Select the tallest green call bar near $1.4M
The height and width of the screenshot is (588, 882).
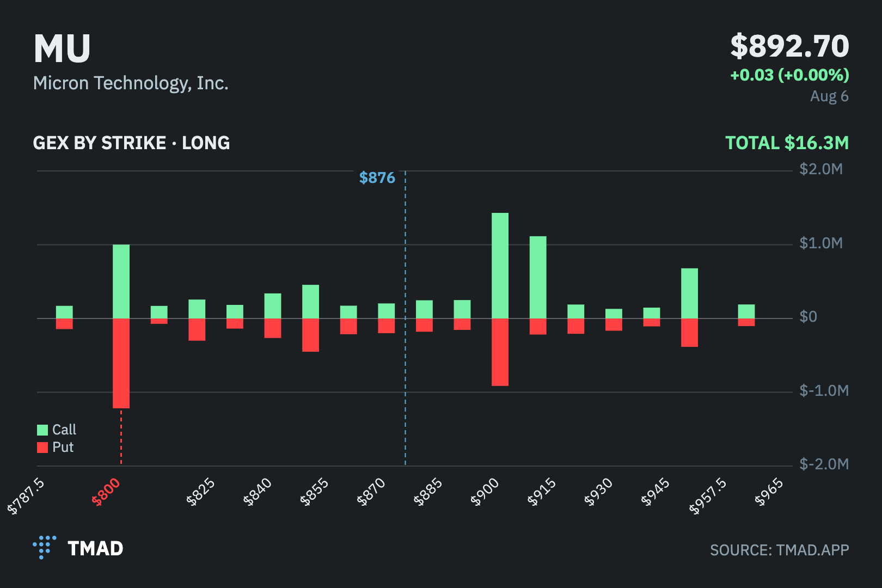click(500, 266)
